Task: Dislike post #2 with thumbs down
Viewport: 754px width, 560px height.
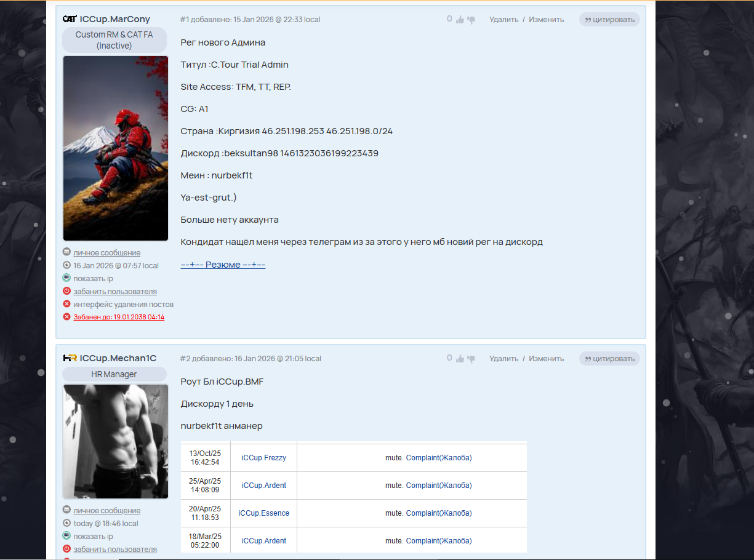Action: [471, 359]
